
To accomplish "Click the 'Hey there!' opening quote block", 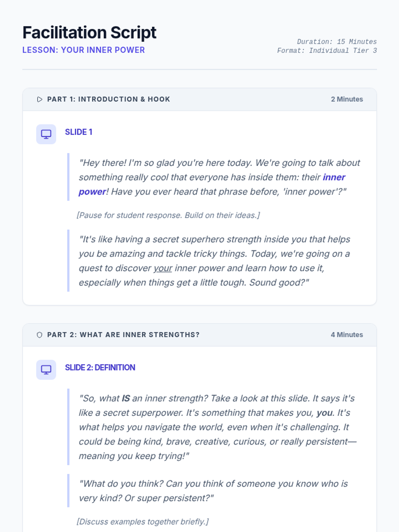I will 215,177.
